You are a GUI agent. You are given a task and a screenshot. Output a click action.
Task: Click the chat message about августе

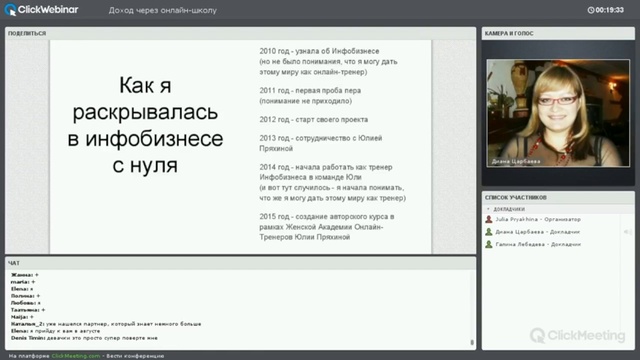[56, 331]
